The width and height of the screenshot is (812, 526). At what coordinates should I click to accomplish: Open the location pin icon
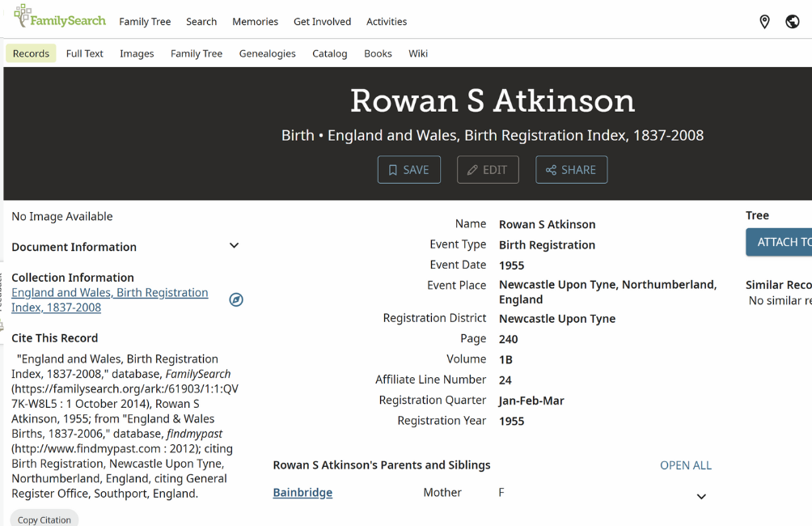(764, 22)
